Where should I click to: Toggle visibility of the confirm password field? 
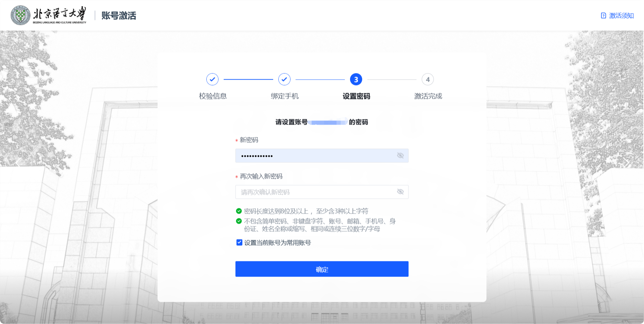(400, 192)
